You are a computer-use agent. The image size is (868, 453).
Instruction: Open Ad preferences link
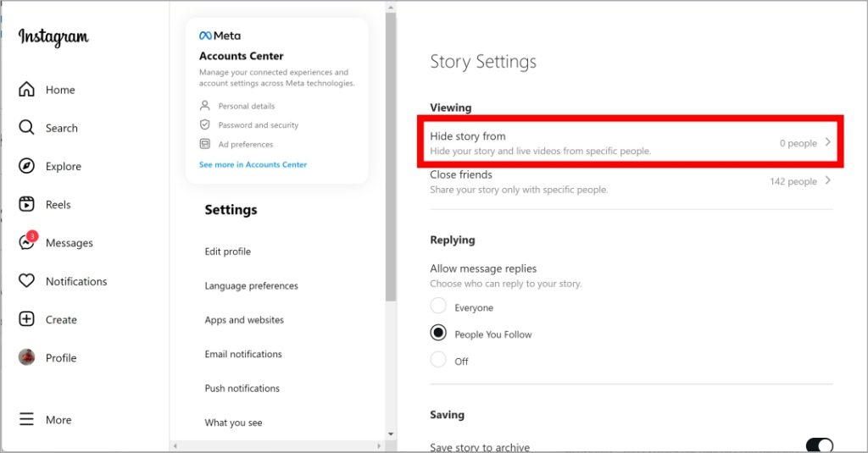[245, 144]
